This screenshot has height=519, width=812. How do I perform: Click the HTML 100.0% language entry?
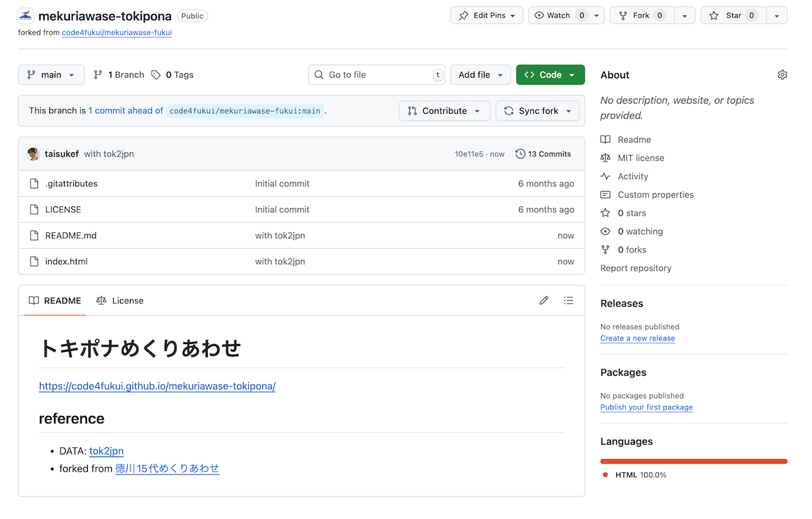click(634, 475)
